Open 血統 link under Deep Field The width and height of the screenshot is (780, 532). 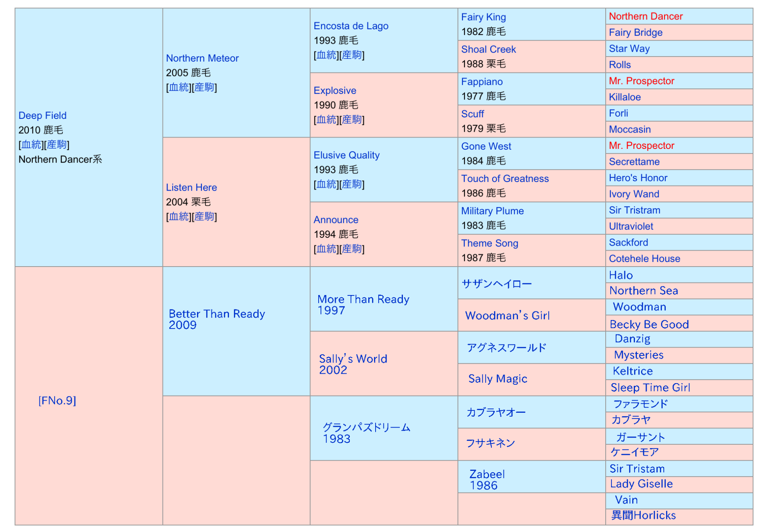pyautogui.click(x=31, y=145)
